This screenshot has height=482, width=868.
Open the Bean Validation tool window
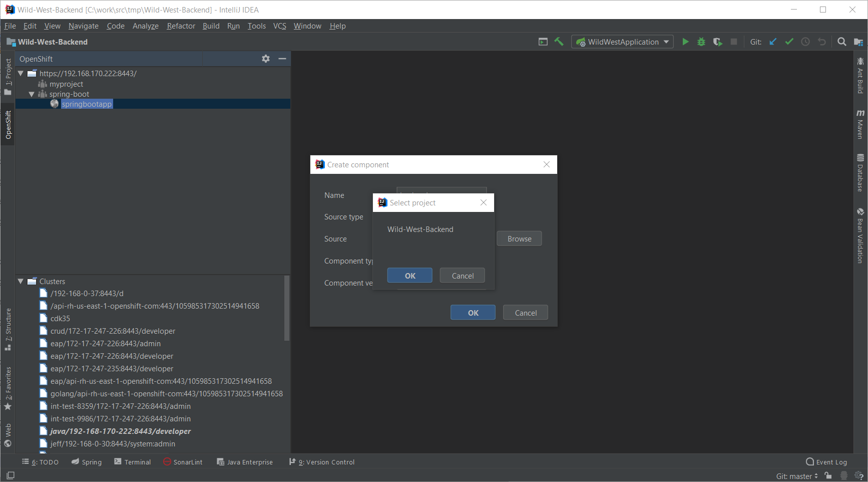point(860,235)
